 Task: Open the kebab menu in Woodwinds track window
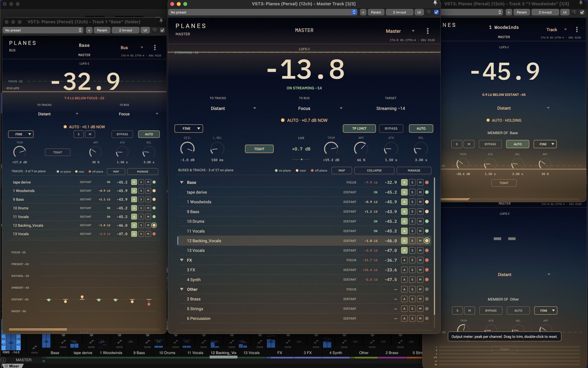pos(577,29)
